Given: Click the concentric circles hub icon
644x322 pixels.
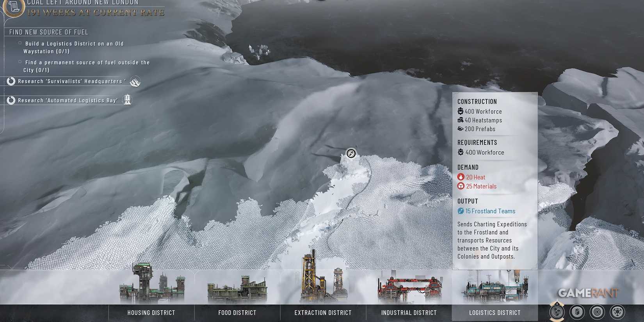Looking at the screenshot, I should (597, 312).
